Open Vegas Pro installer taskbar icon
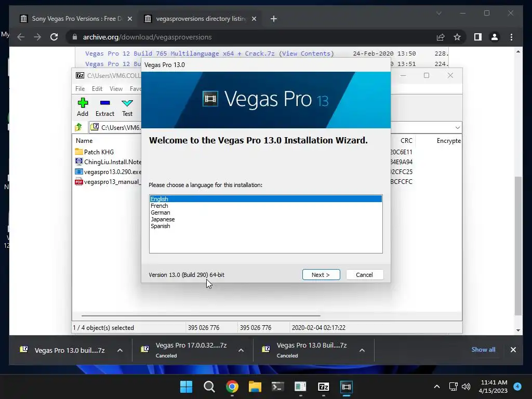Screen dimensions: 532x399 (347, 387)
